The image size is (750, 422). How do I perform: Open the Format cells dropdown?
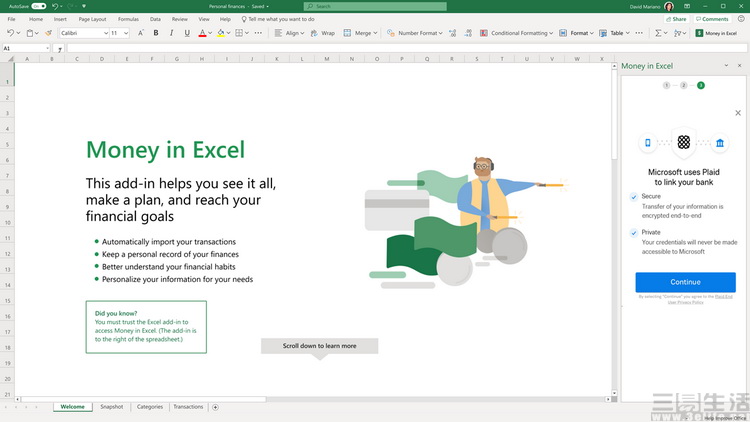[576, 33]
